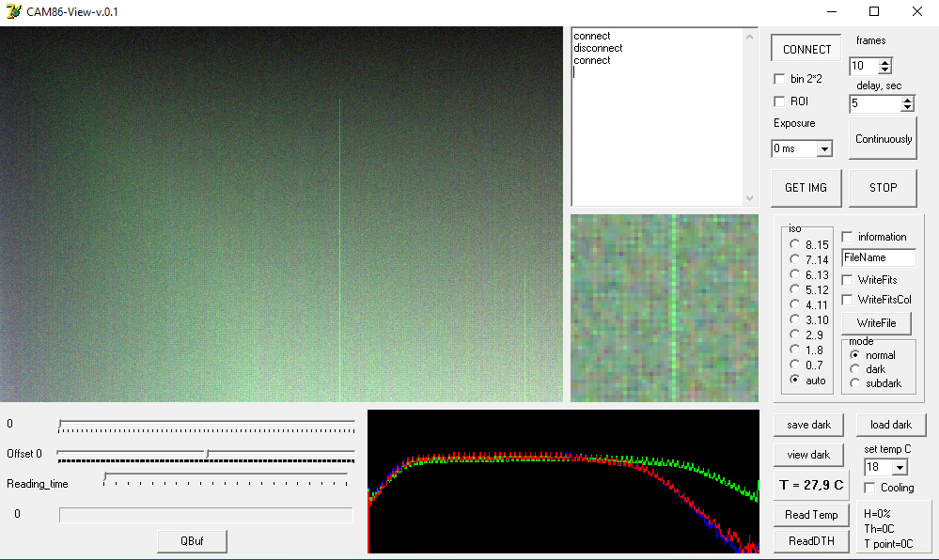Viewport: 939px width, 560px height.
Task: Click the RGB histogram graph
Action: point(564,481)
